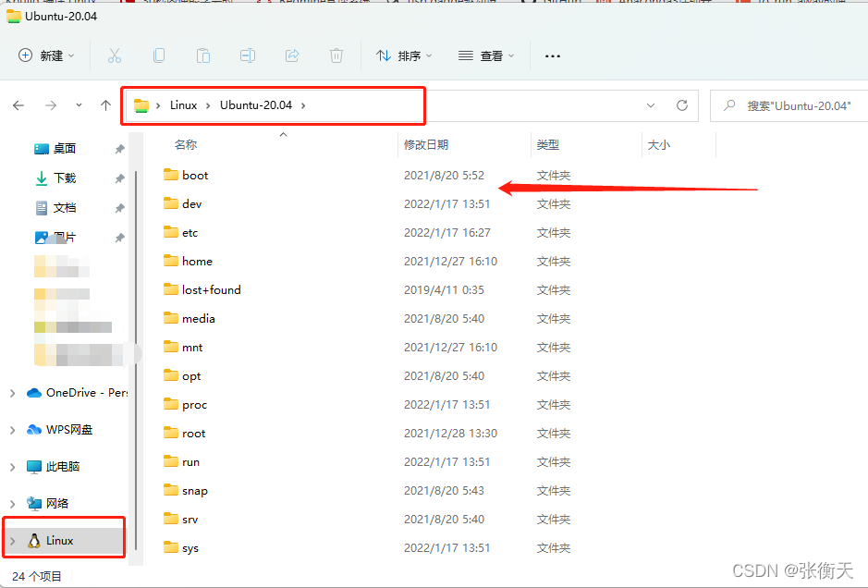Select 桌面 in quick access
This screenshot has height=588, width=868.
click(x=65, y=148)
